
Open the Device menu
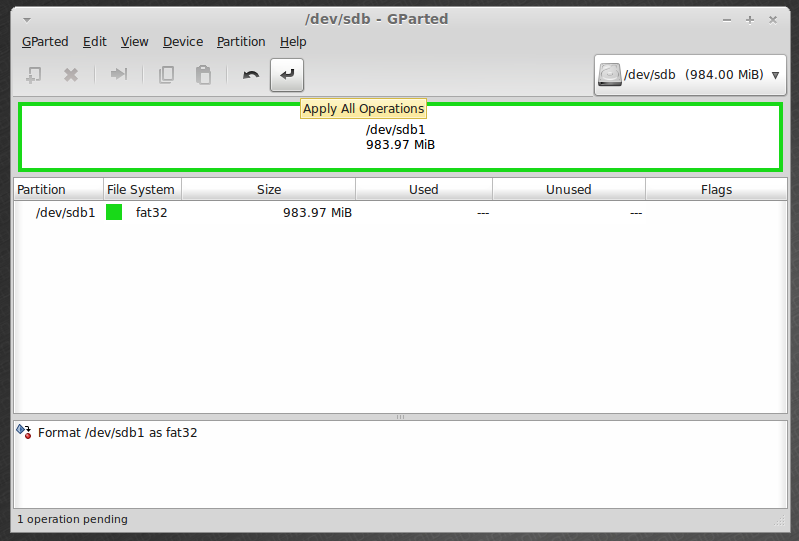[x=183, y=42]
